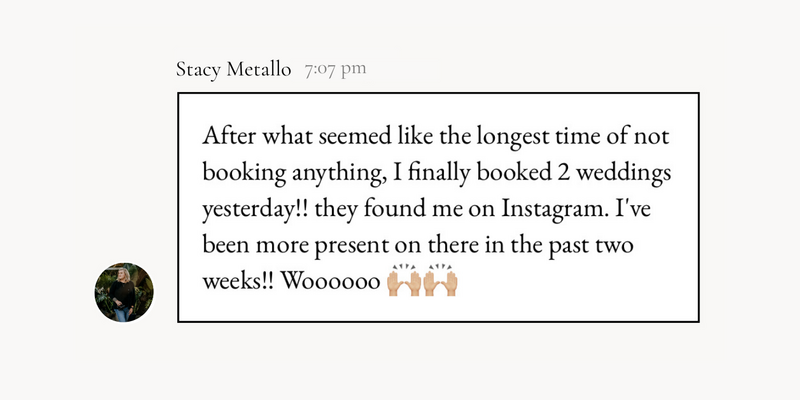Click the 7:07 pm timestamp
This screenshot has height=400, width=800.
pyautogui.click(x=335, y=69)
